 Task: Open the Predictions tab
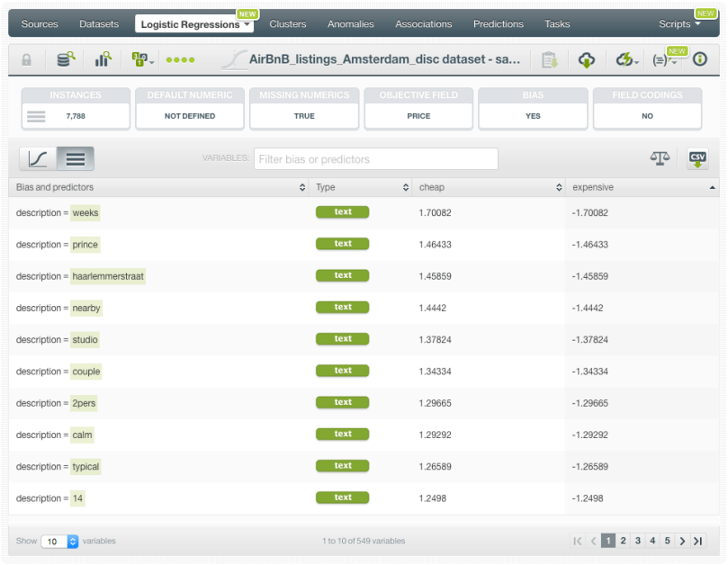click(x=498, y=24)
